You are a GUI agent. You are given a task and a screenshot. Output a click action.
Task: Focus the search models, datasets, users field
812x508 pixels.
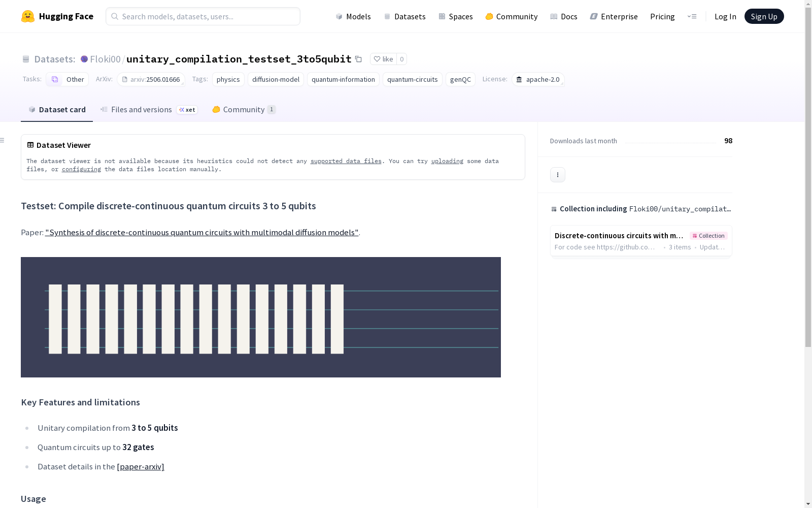point(203,16)
